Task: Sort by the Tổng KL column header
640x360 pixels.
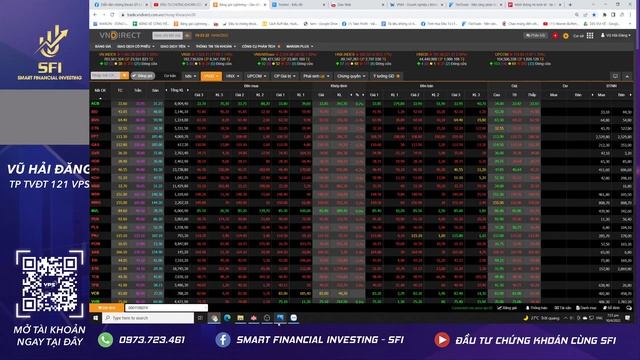Action: (177, 90)
